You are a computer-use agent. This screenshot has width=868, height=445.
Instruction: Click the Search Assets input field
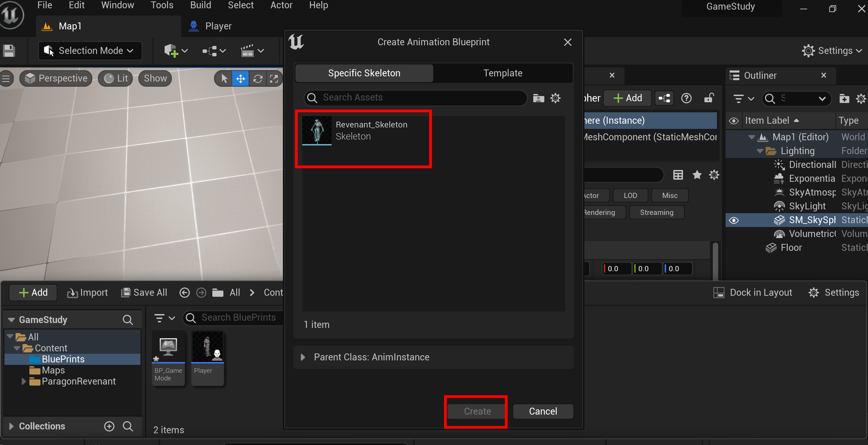(x=415, y=98)
